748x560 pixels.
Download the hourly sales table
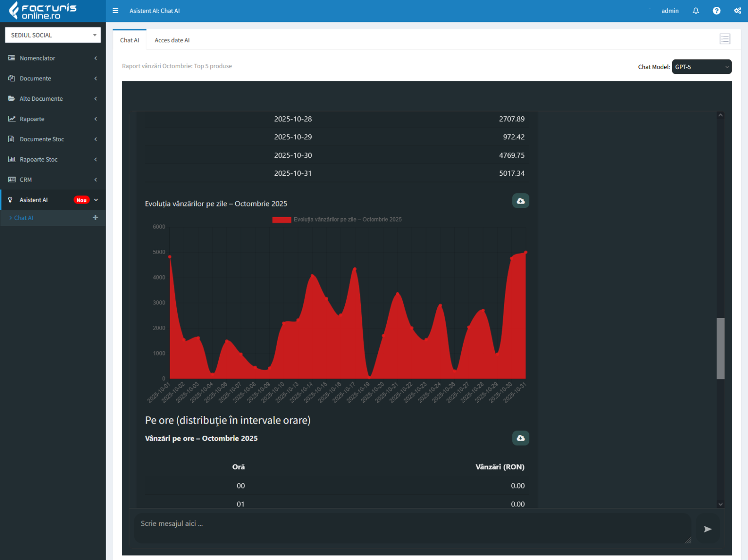[520, 438]
